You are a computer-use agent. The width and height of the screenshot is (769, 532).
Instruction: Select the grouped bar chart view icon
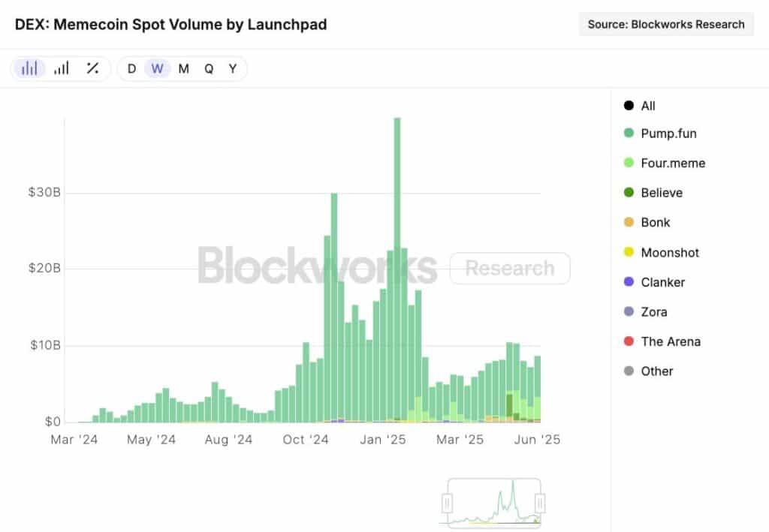pyautogui.click(x=29, y=68)
